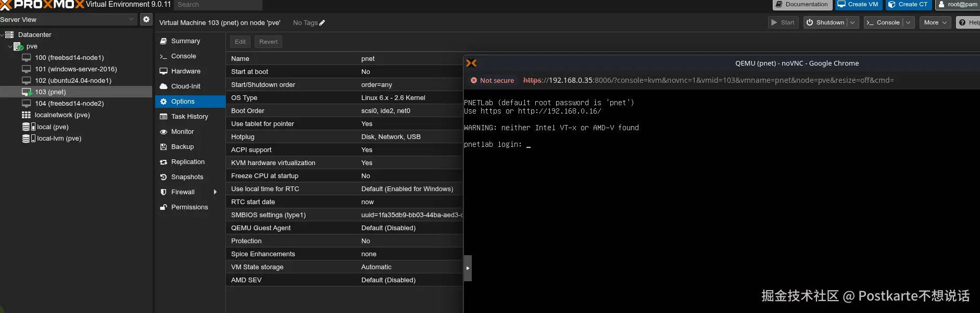
Task: Open the Permissions tab
Action: point(190,207)
